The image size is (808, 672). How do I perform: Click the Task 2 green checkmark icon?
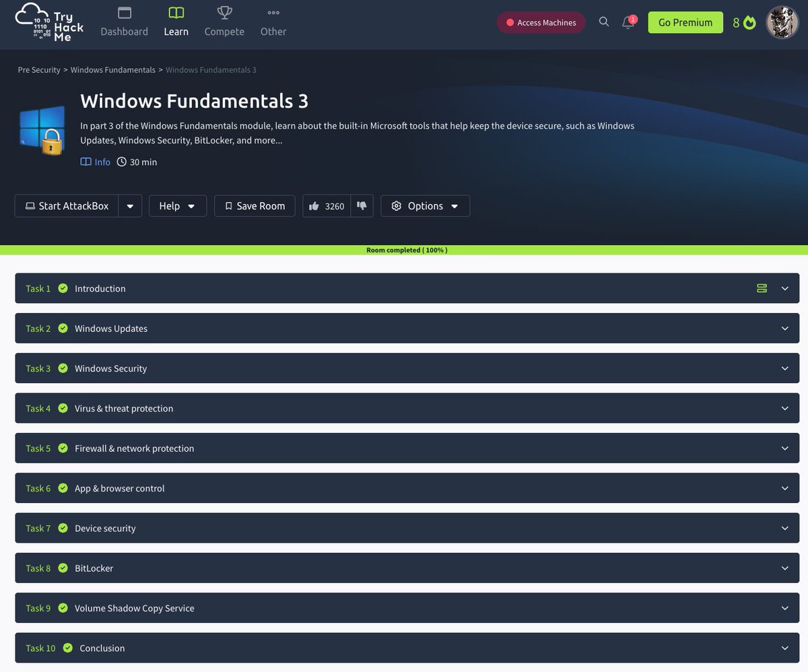coord(63,328)
